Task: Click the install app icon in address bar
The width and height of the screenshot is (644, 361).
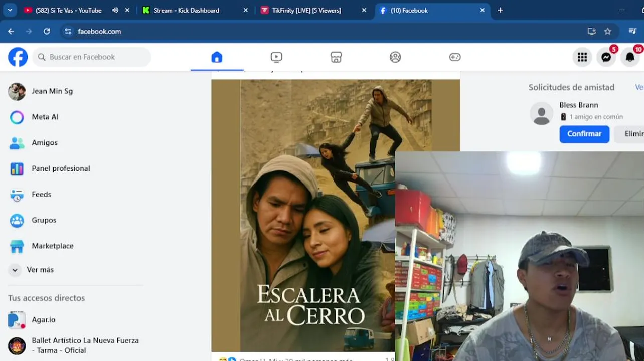Action: click(592, 31)
